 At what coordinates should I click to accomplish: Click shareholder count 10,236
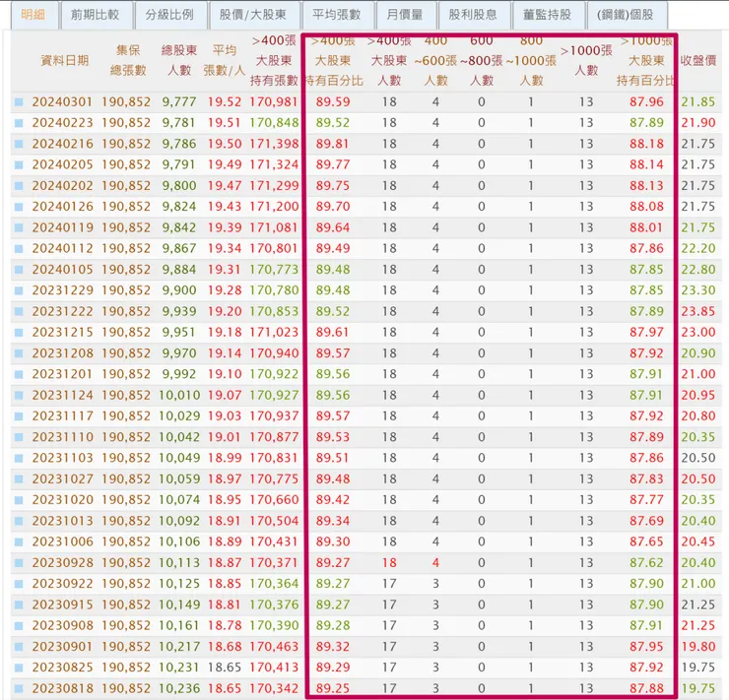179,688
